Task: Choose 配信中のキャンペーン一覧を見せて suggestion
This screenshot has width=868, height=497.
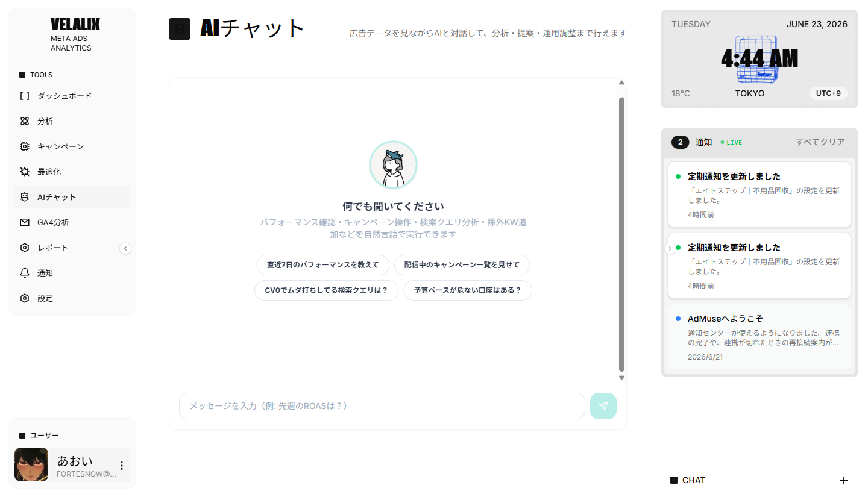Action: pyautogui.click(x=462, y=265)
